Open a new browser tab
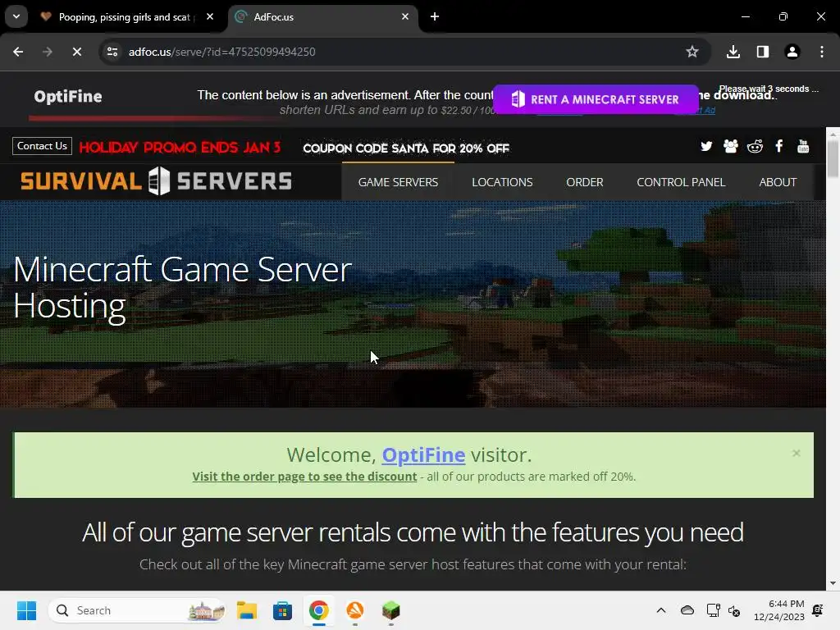840x630 pixels. [435, 16]
